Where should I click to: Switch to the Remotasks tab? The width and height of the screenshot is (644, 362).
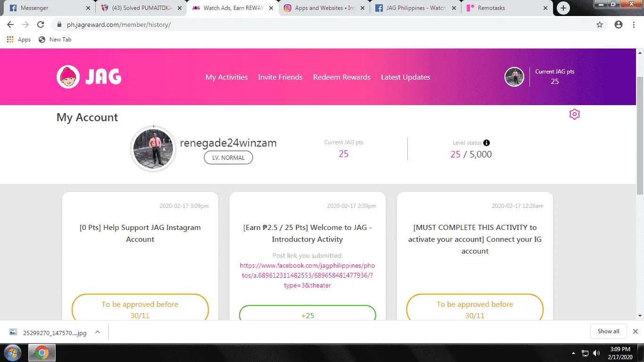coord(508,8)
